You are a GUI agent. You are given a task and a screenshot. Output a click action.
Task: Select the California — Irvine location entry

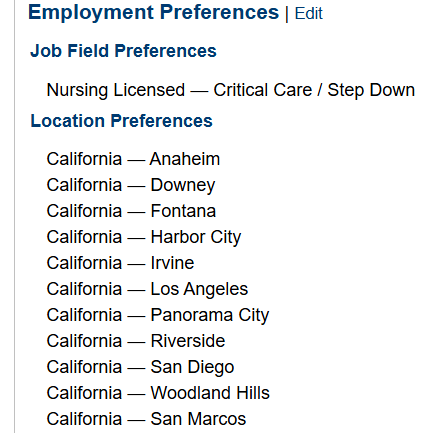pyautogui.click(x=120, y=263)
